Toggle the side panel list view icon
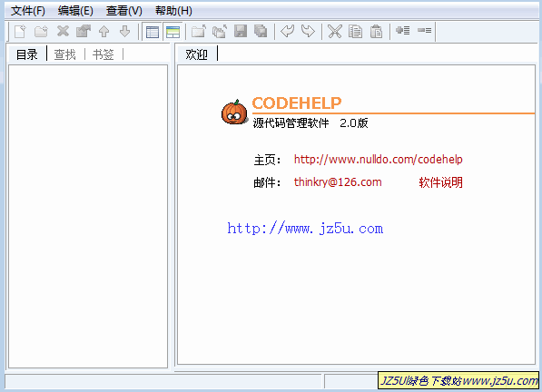The width and height of the screenshot is (542, 392). coord(153,32)
